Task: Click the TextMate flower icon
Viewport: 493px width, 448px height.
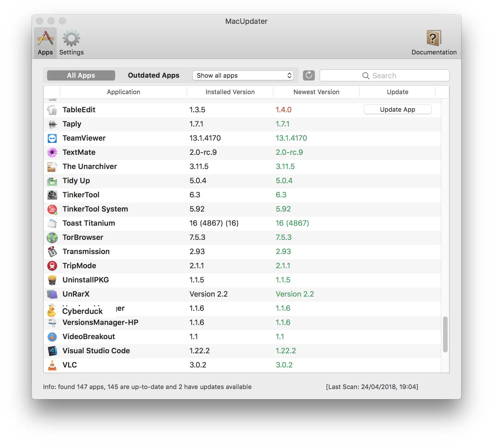Action: 52,152
